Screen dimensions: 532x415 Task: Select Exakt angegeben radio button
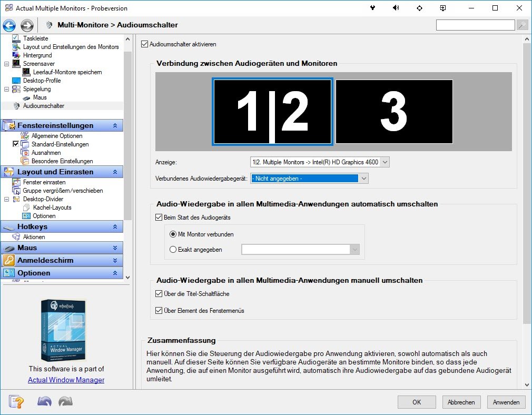coord(173,250)
